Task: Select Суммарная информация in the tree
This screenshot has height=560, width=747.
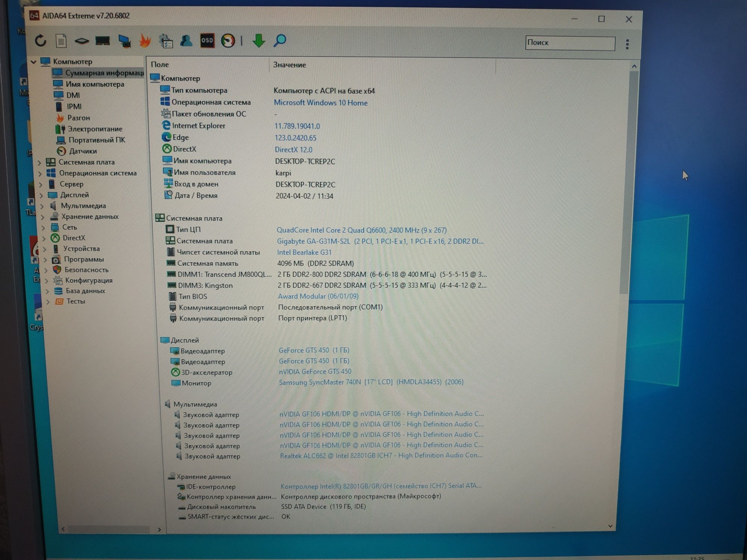Action: [98, 73]
